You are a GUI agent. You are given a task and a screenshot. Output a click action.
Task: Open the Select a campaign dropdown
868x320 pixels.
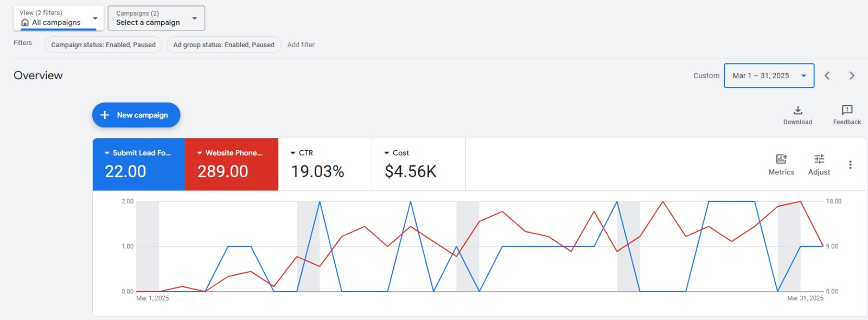[x=156, y=18]
